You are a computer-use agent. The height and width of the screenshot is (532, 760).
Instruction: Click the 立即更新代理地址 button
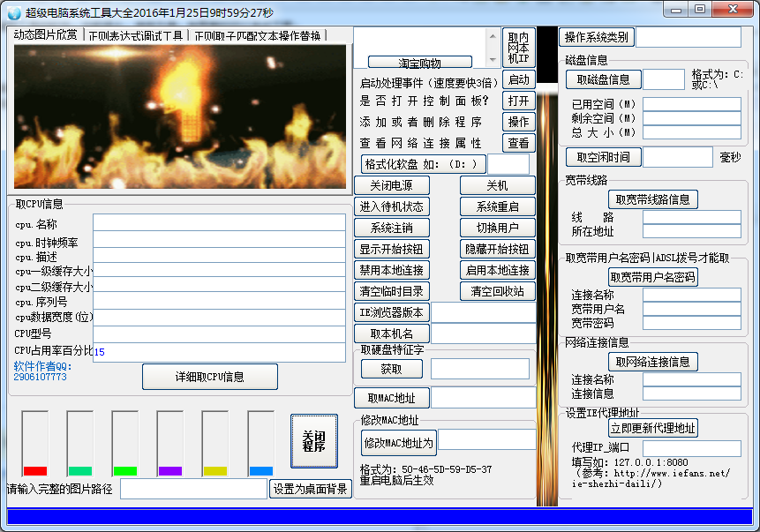pyautogui.click(x=652, y=428)
